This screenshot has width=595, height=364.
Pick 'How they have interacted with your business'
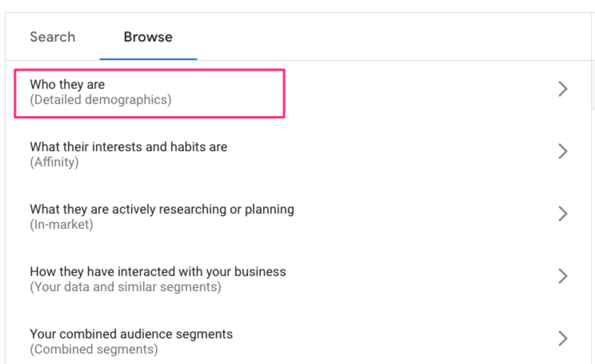pyautogui.click(x=158, y=272)
